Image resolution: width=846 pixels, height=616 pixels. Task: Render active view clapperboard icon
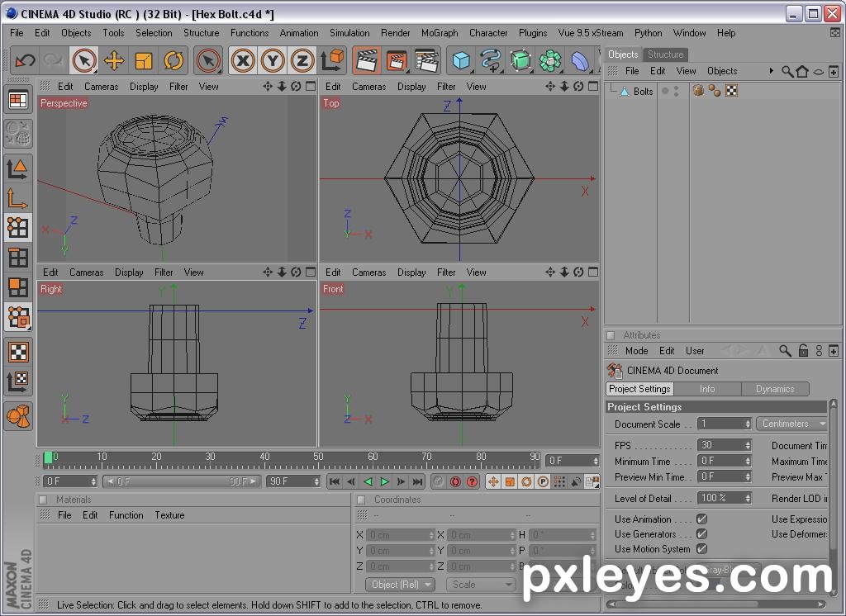(367, 60)
